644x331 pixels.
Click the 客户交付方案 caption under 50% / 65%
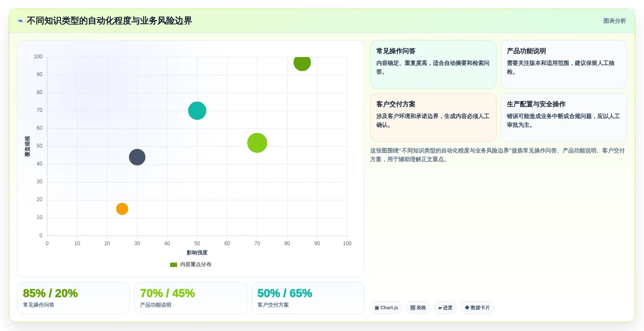273,305
